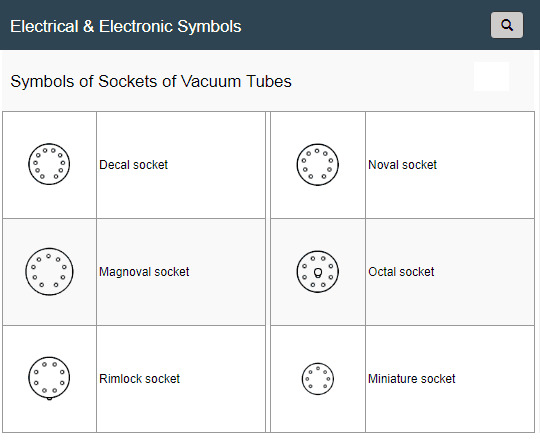
Task: Click the center pin of the Octal socket
Action: click(x=318, y=273)
